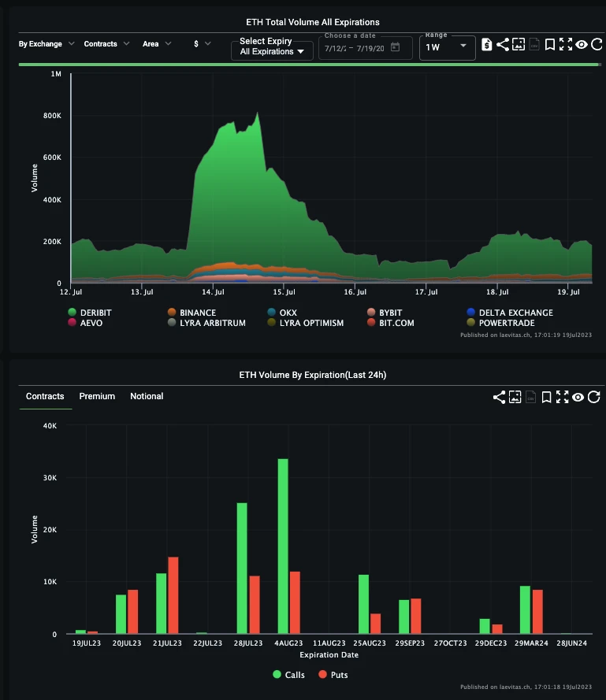
Task: Click the 21JUL23 red Puts bar
Action: coord(173,595)
